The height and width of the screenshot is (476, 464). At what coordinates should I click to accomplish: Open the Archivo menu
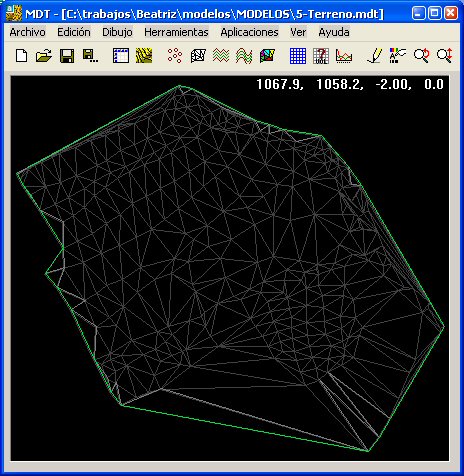pos(28,32)
